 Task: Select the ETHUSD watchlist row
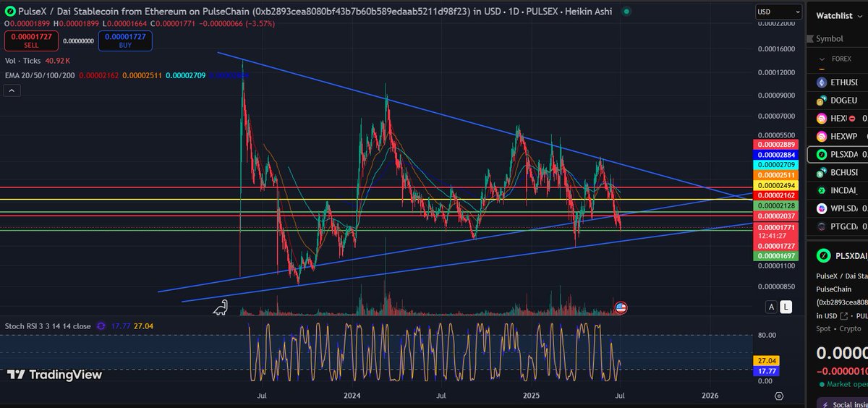pos(837,82)
